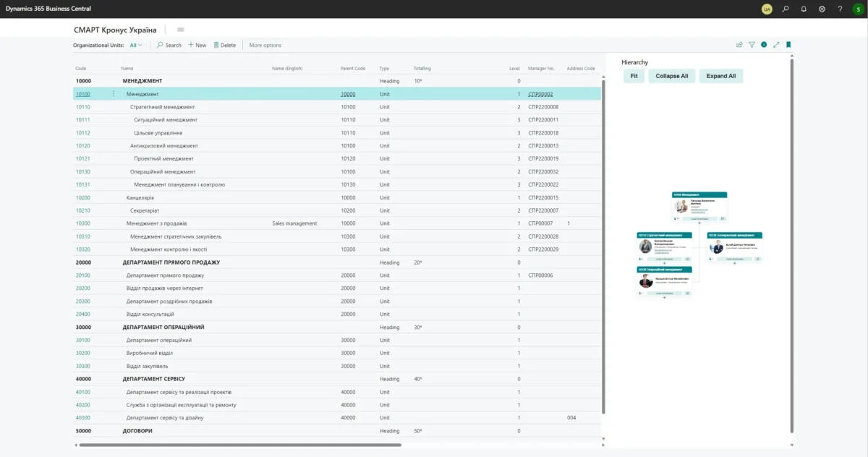
Task: Open unit code link 10300
Action: click(83, 223)
